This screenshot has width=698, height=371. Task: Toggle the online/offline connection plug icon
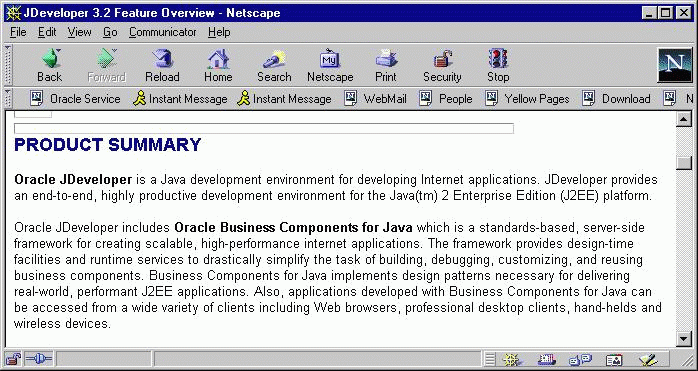click(x=39, y=359)
